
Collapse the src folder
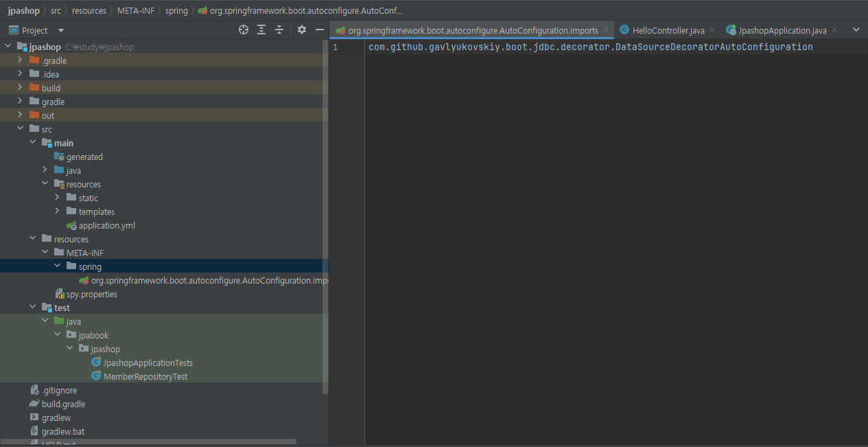click(21, 129)
